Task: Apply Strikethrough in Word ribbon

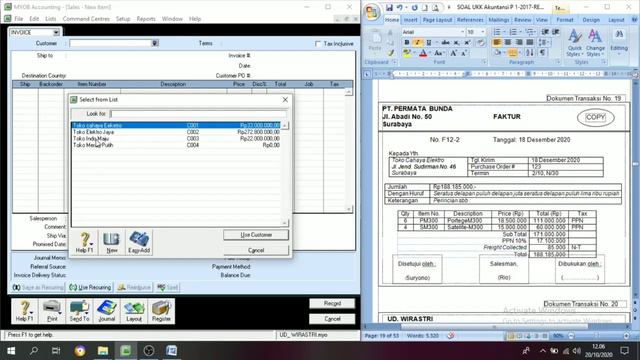Action: pos(445,42)
